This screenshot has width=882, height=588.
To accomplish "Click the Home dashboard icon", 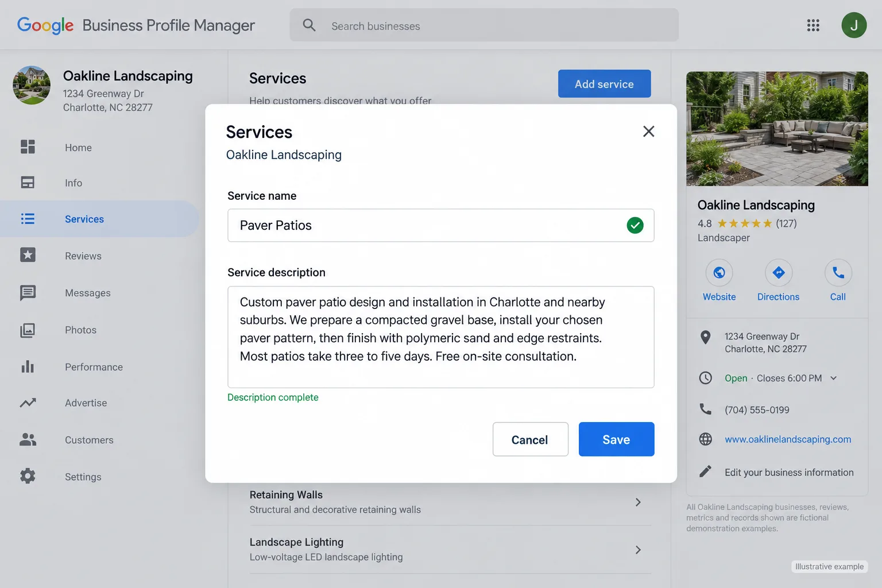I will point(28,147).
